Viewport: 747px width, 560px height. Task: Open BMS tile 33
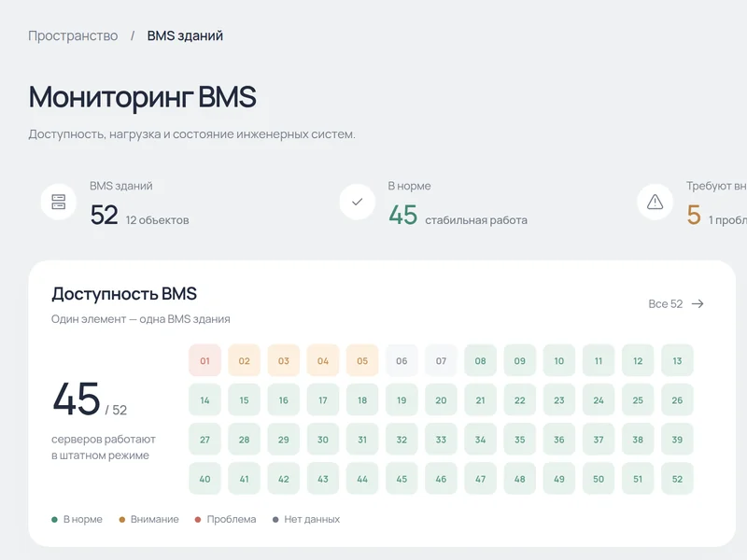pos(441,440)
